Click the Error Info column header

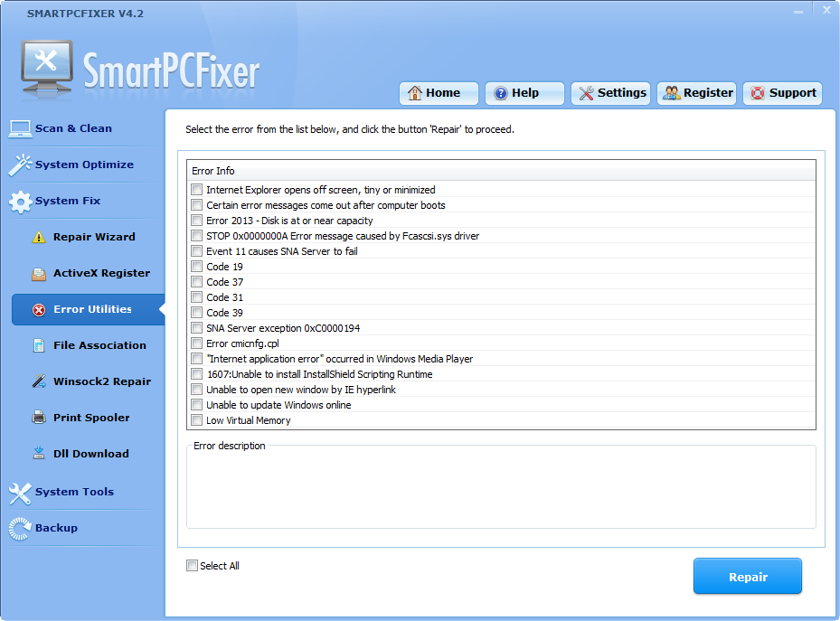point(502,171)
